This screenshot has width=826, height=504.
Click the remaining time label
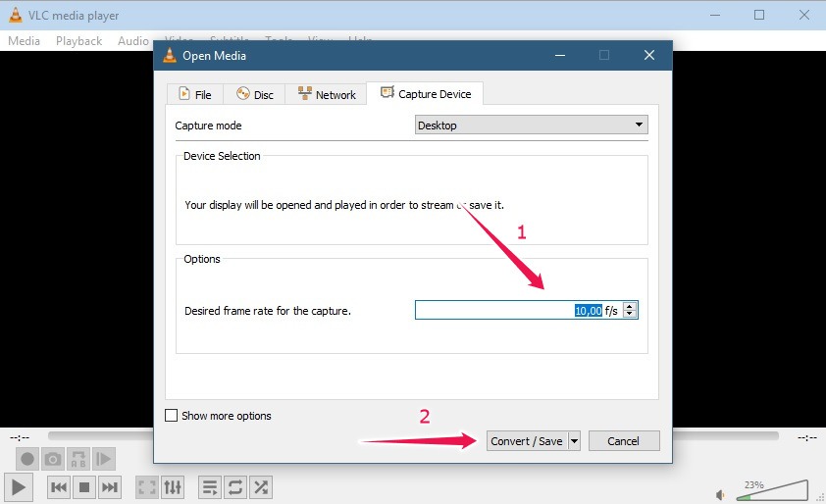807,437
